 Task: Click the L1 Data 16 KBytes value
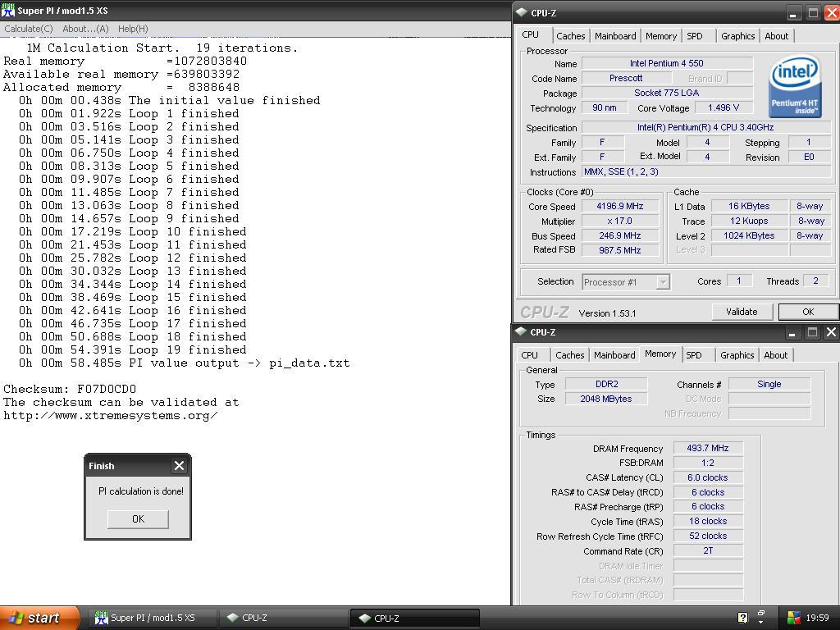click(x=748, y=206)
